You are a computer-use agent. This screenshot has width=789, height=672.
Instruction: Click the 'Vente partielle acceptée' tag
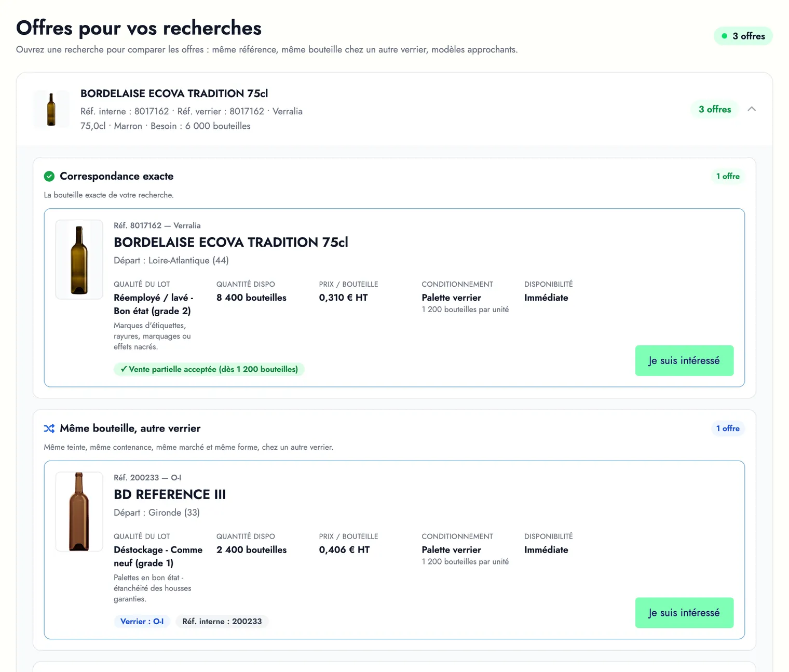click(x=209, y=369)
